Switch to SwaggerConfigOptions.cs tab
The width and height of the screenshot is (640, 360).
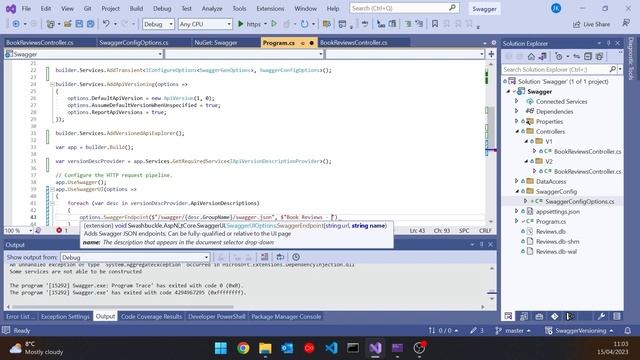click(133, 42)
